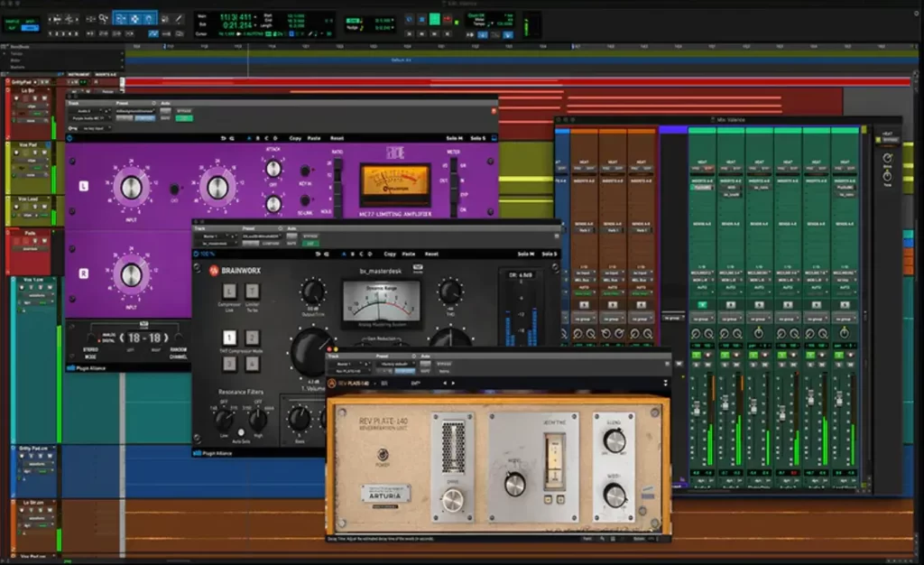
Task: Click the undo arrow in the MC77 plugin toolbar
Action: point(224,138)
